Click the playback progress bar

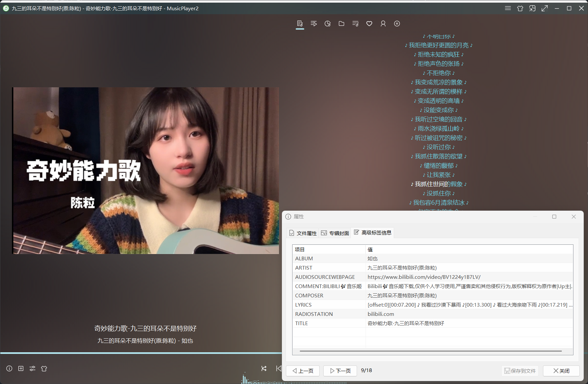(x=141, y=353)
